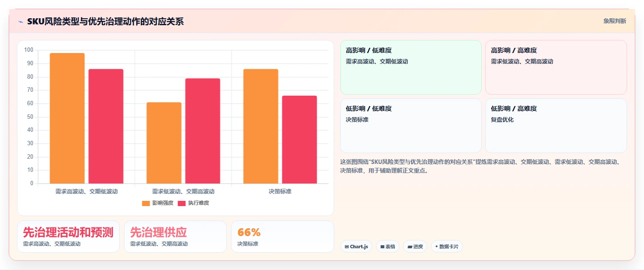
Task: Click the x-axis label 需求高波动、交期低波动
Action: 87,191
